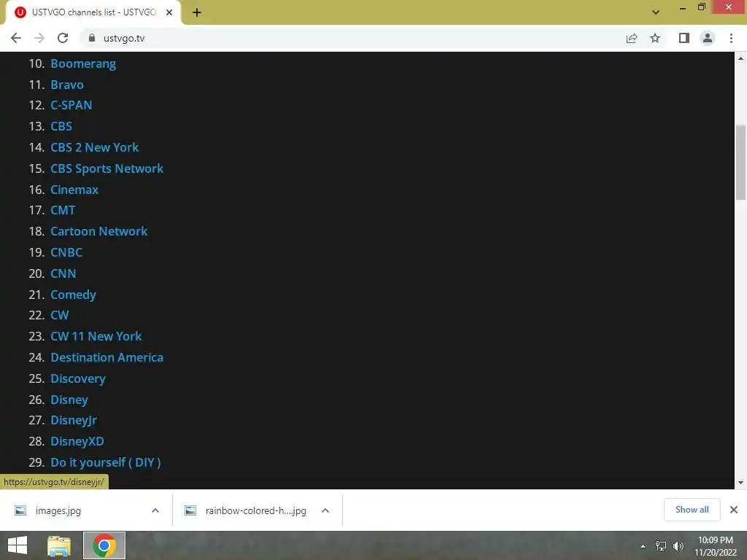Screen dimensions: 747x560
Task: Open the CBS channel link
Action: 61,126
